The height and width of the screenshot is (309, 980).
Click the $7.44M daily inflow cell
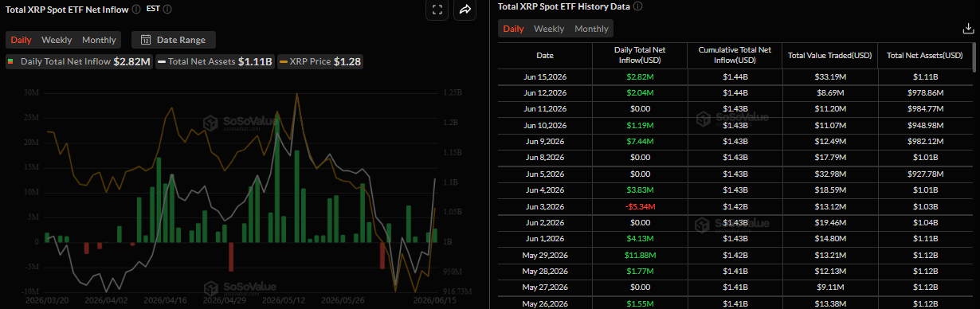tap(640, 141)
